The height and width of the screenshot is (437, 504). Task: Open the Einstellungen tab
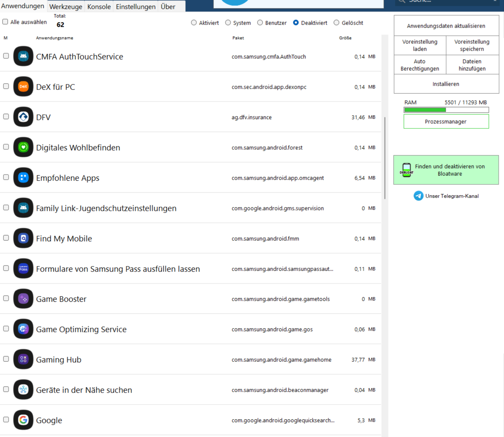135,7
